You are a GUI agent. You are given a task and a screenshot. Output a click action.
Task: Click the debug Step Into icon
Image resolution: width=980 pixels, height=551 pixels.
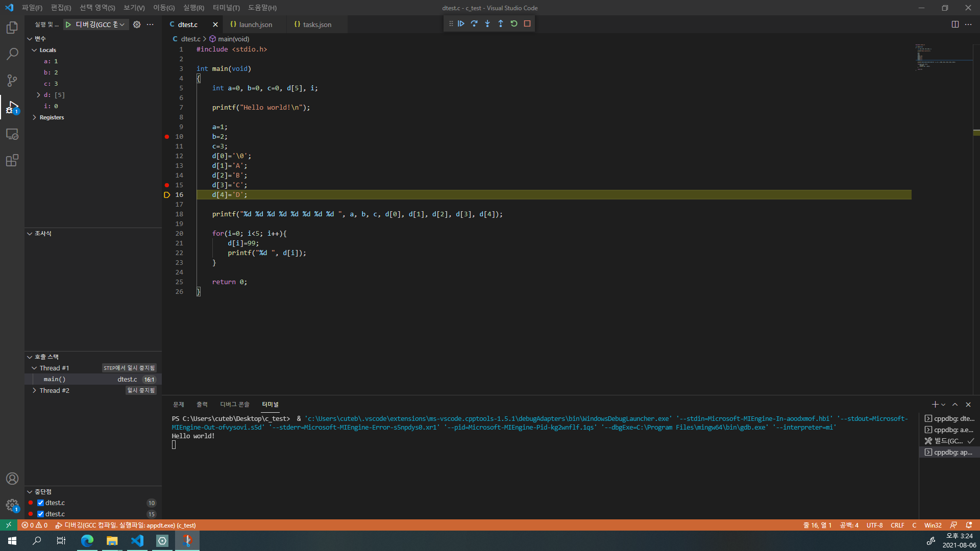(x=487, y=23)
